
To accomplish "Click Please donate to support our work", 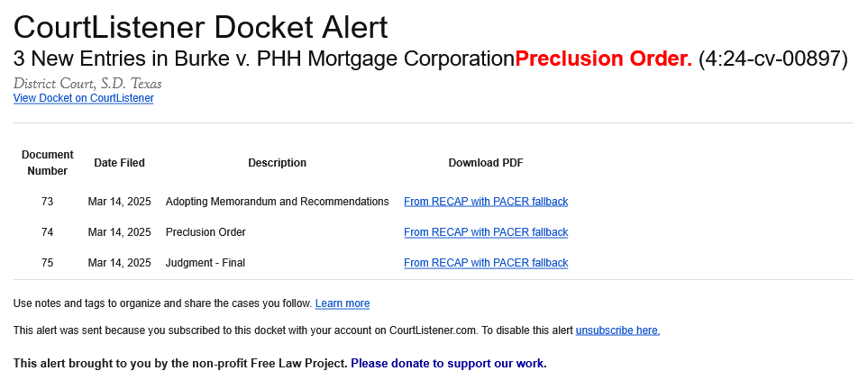I will tap(447, 364).
